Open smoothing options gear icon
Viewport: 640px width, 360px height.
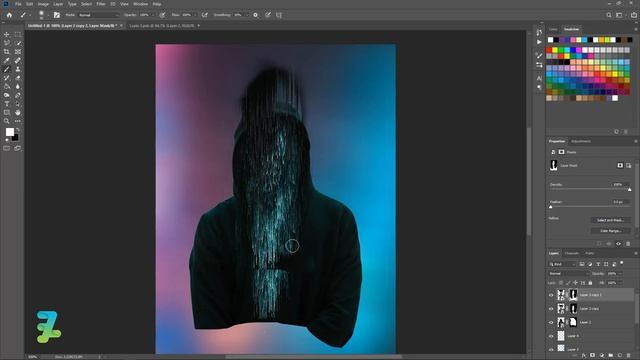256,15
